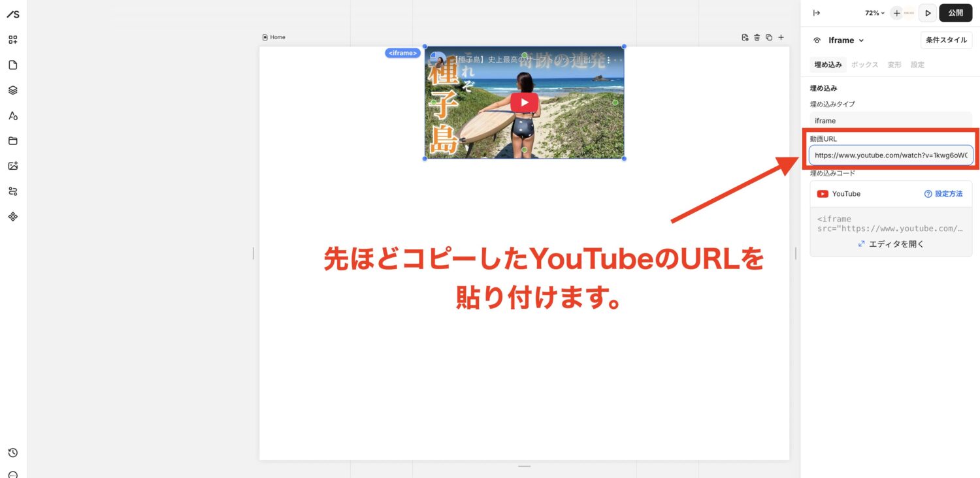Click the add image icon in sidebar
The height and width of the screenshot is (478, 980).
12,166
